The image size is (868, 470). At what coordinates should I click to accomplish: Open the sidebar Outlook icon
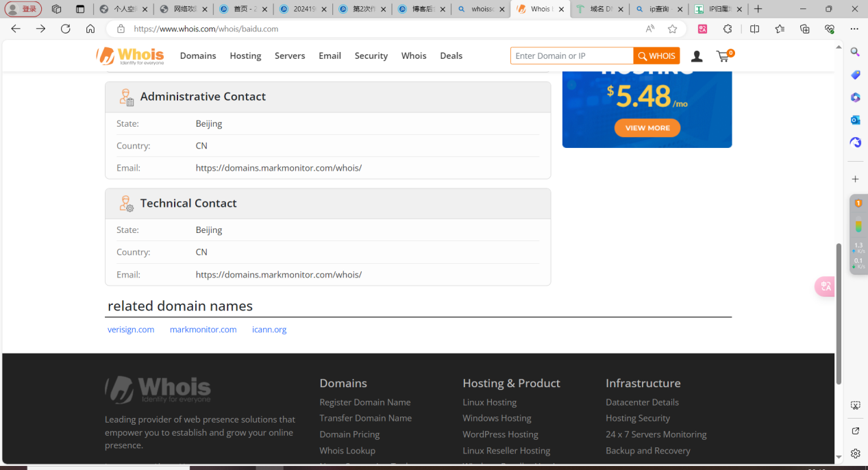[855, 120]
